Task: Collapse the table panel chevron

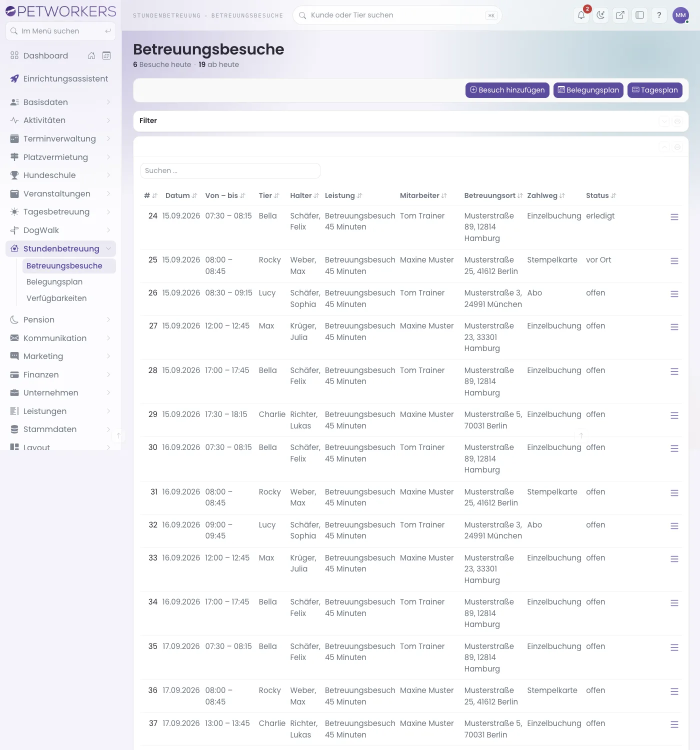Action: [664, 147]
